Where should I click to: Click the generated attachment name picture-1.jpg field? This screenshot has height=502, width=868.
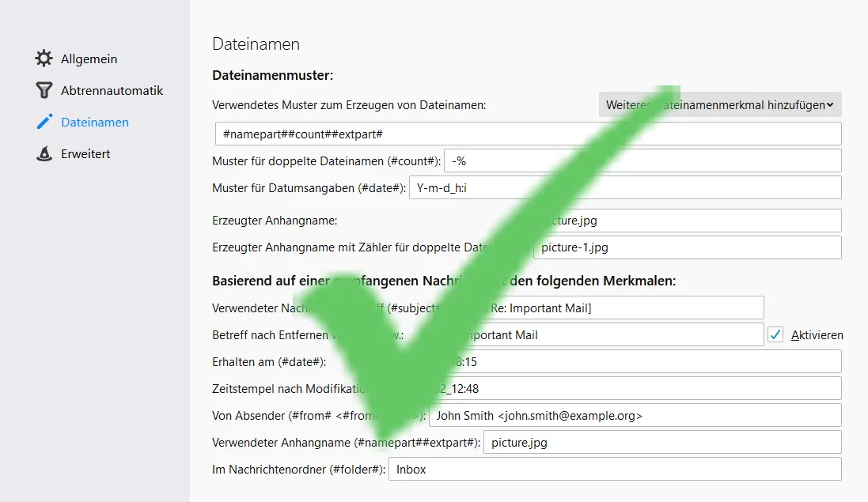(687, 247)
